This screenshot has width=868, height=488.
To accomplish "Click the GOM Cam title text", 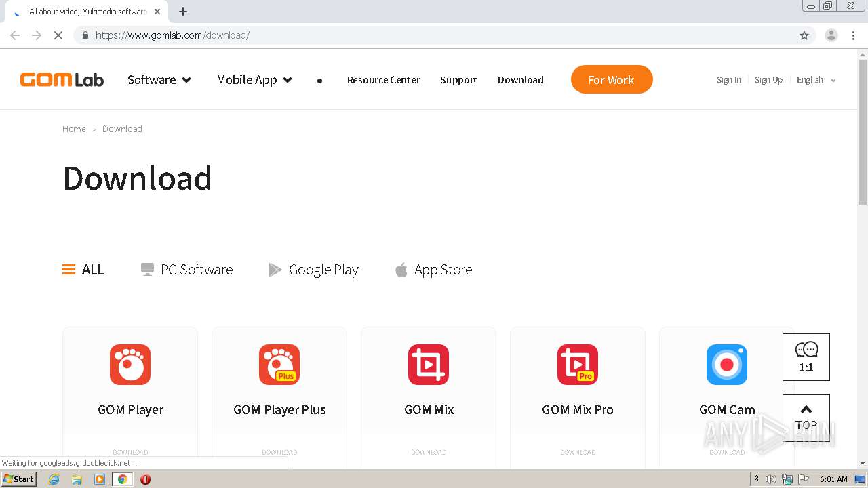I will [x=727, y=409].
